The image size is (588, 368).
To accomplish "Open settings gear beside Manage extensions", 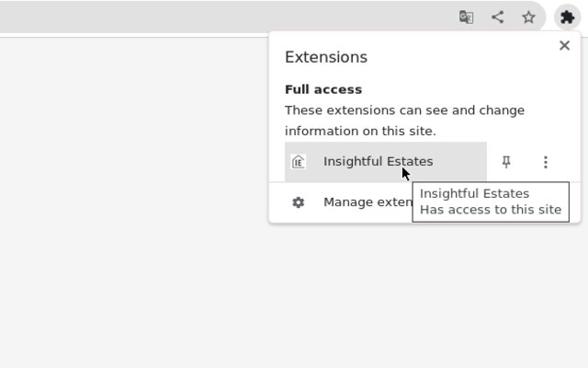I will point(299,202).
